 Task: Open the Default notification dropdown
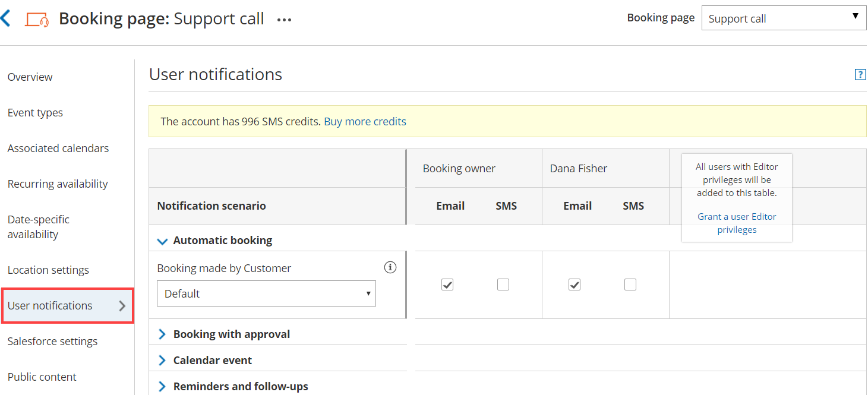coord(266,293)
